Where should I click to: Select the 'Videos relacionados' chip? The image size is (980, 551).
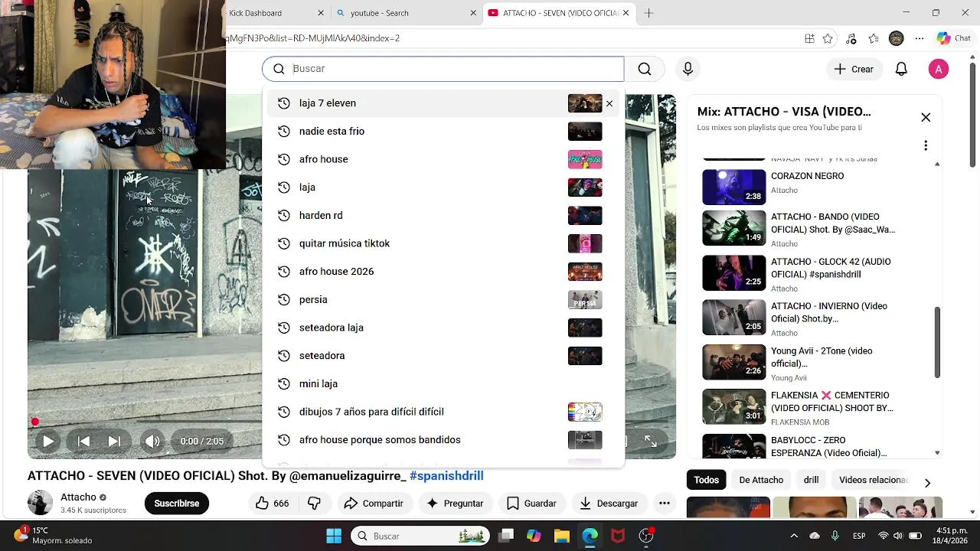click(874, 480)
